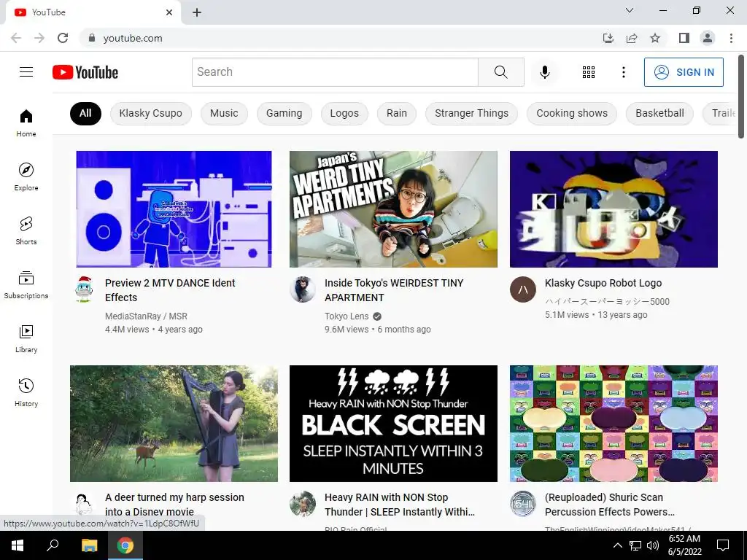
Task: Open Inside Tokyo's WEIRDEST TINY APARTMENT title
Action: 393,290
